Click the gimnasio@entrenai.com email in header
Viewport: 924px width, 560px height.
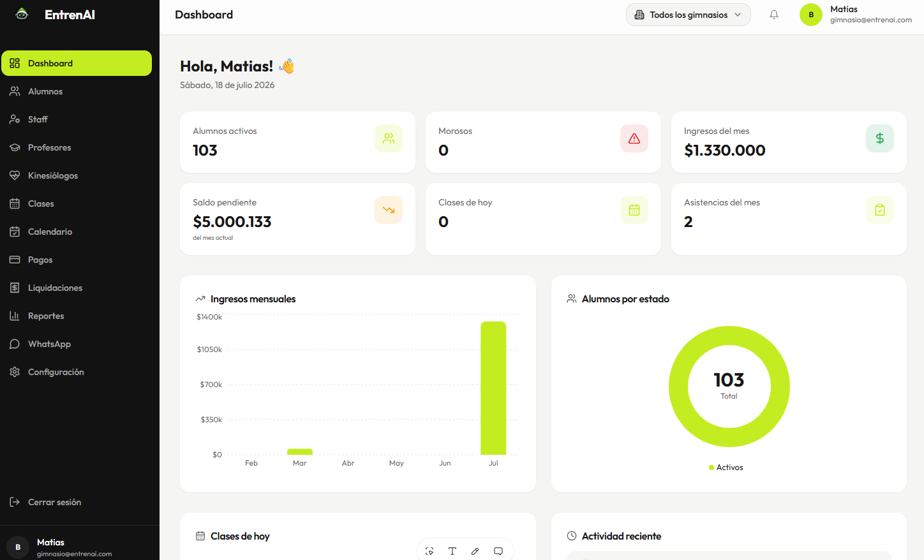pos(871,20)
